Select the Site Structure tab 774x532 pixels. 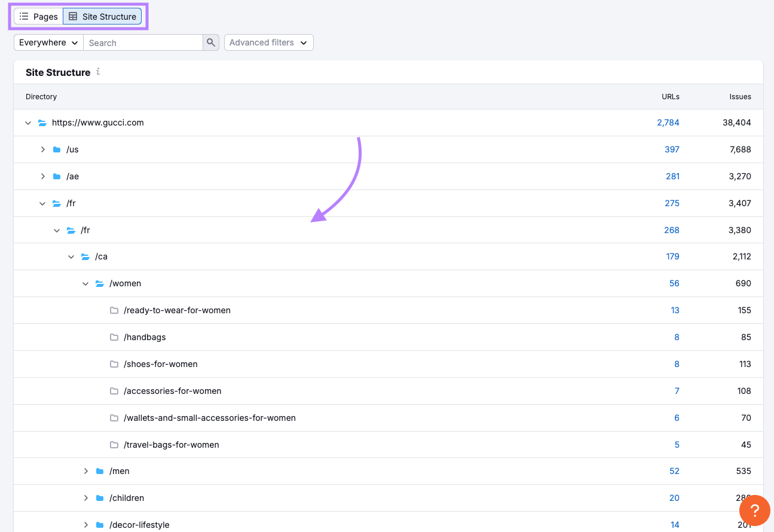tap(102, 16)
